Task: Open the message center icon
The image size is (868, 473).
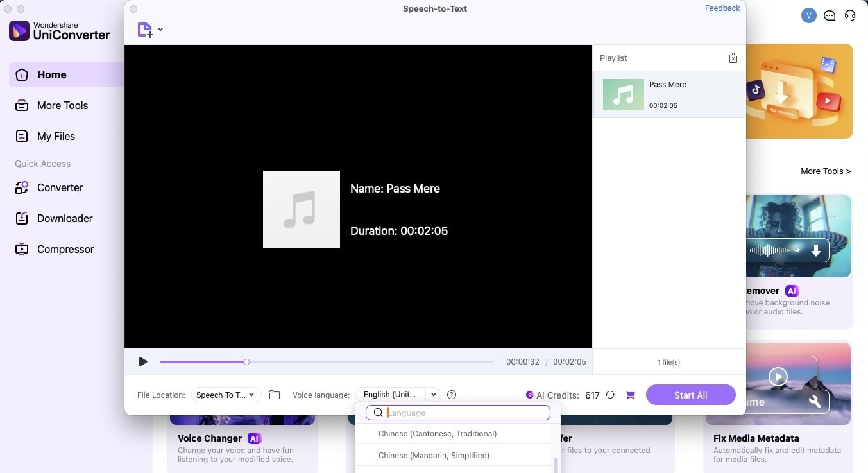Action: point(830,15)
